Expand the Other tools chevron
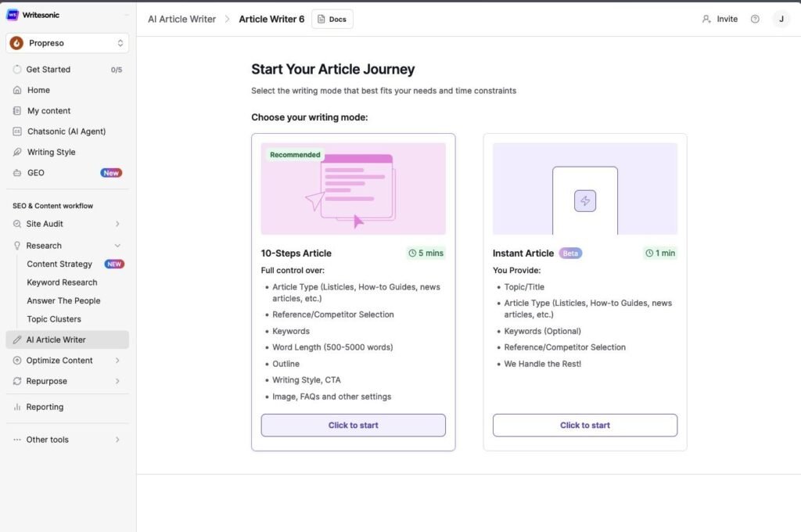 [117, 440]
